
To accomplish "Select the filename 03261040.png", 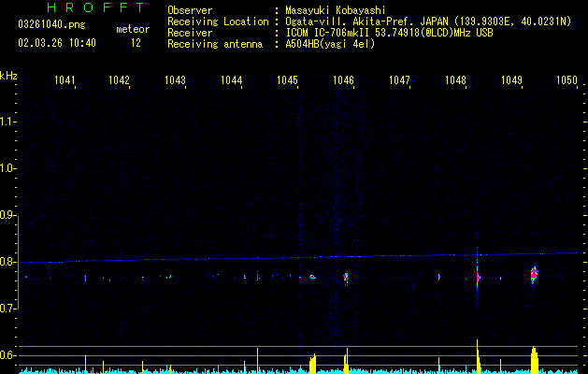I will click(51, 24).
